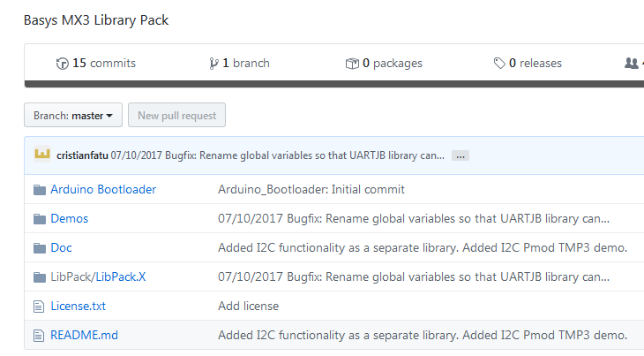The image size is (644, 356).
Task: Click the releases tag icon
Action: 500,64
